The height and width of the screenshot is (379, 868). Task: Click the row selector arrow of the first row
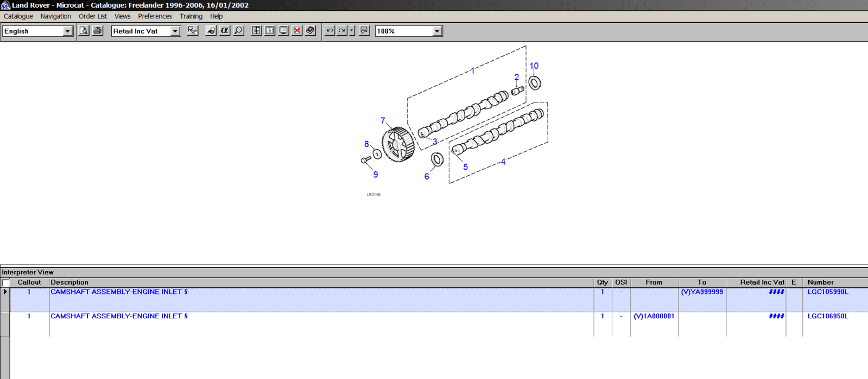(5, 292)
